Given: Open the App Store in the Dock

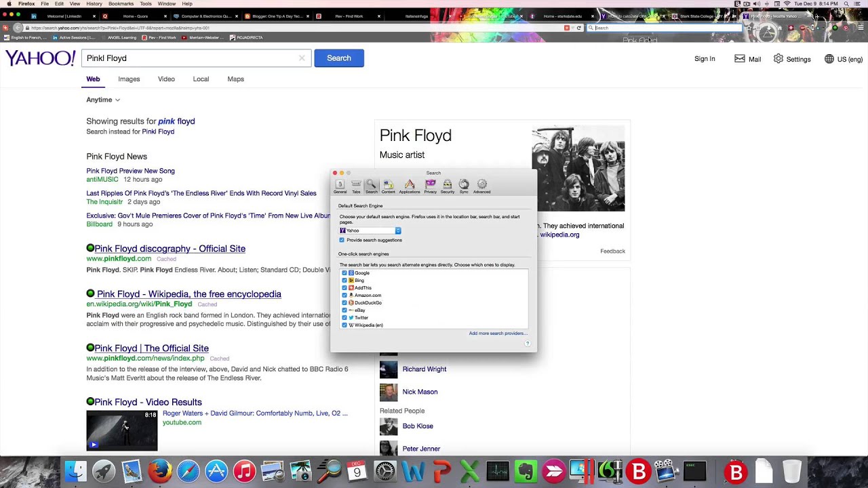Looking at the screenshot, I should pyautogui.click(x=216, y=471).
